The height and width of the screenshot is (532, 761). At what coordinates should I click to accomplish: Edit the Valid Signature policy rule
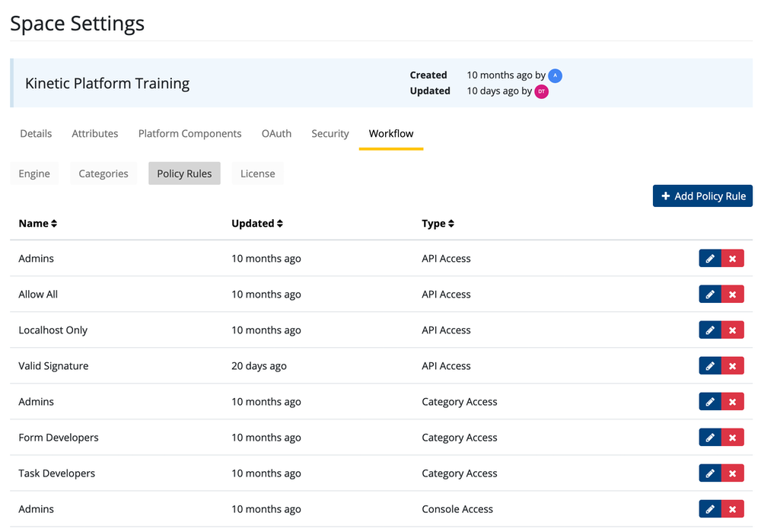pos(710,366)
